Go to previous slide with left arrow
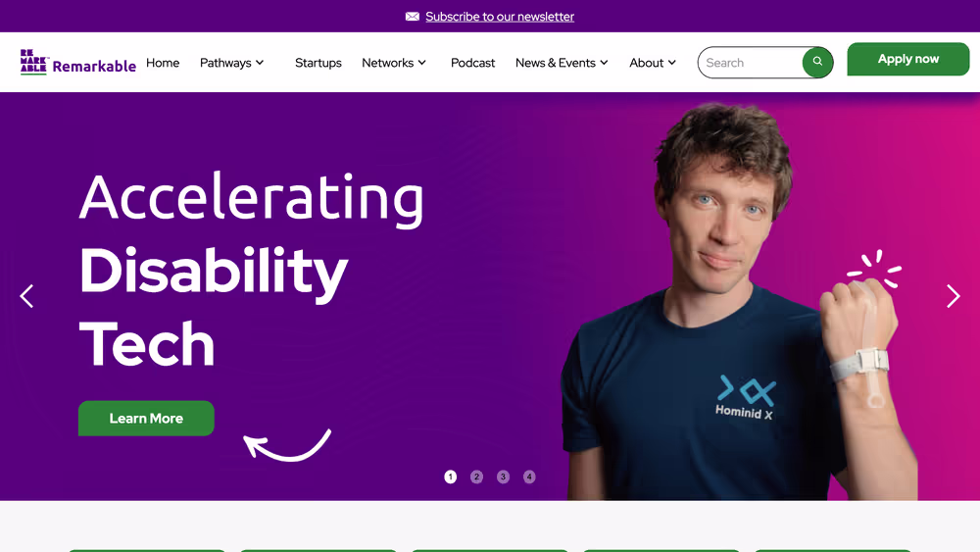This screenshot has width=980, height=552. click(26, 296)
